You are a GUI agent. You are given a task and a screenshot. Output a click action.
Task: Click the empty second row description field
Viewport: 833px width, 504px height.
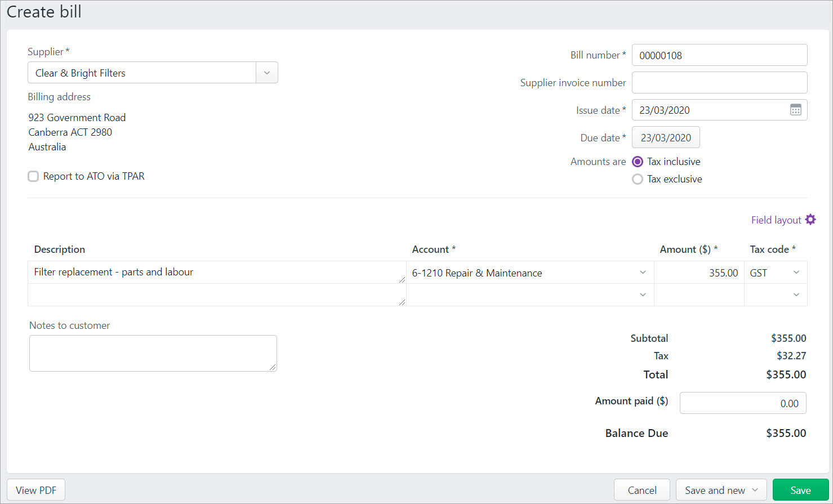coord(217,295)
